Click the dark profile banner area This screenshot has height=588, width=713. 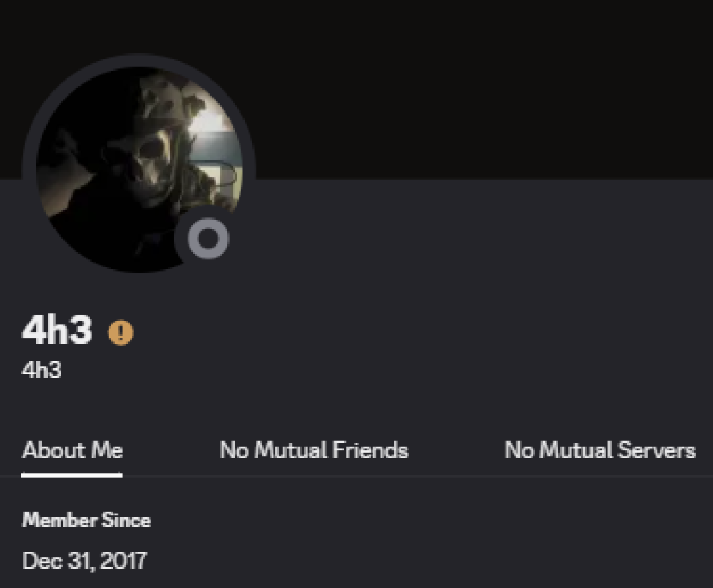point(463,86)
